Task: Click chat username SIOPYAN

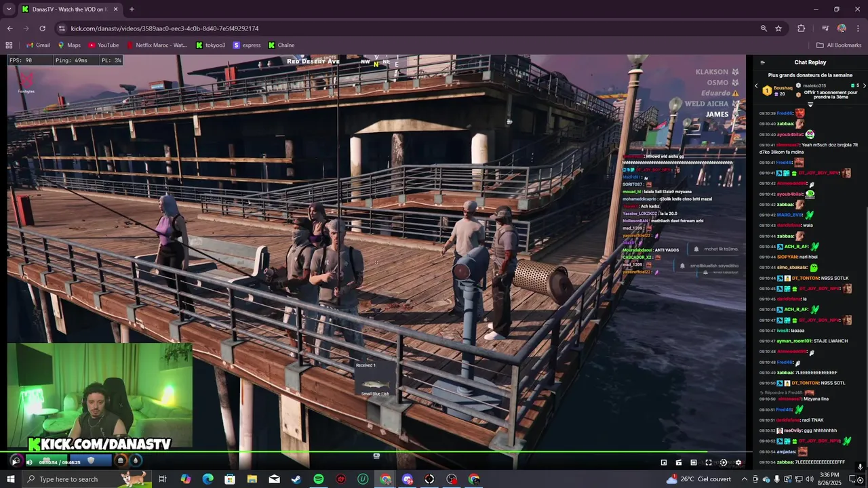Action: pyautogui.click(x=788, y=257)
